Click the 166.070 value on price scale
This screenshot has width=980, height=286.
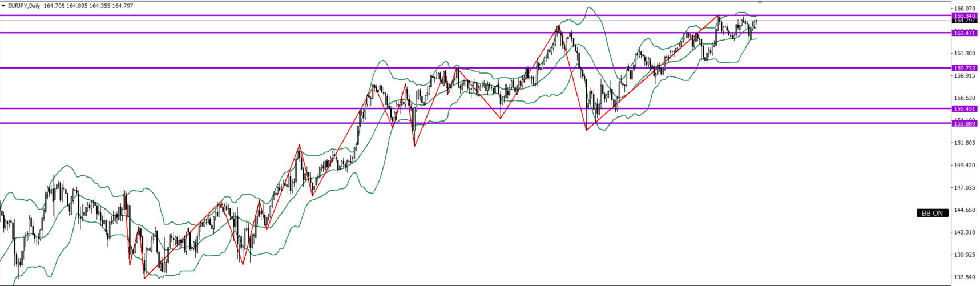click(965, 9)
